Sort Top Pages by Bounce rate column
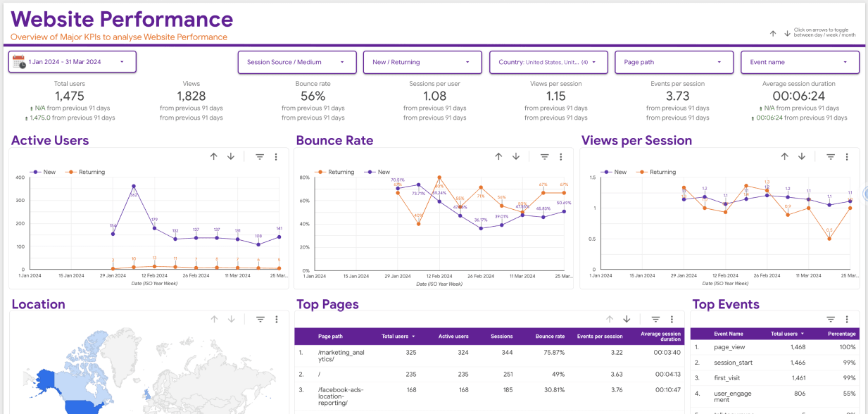 (550, 337)
